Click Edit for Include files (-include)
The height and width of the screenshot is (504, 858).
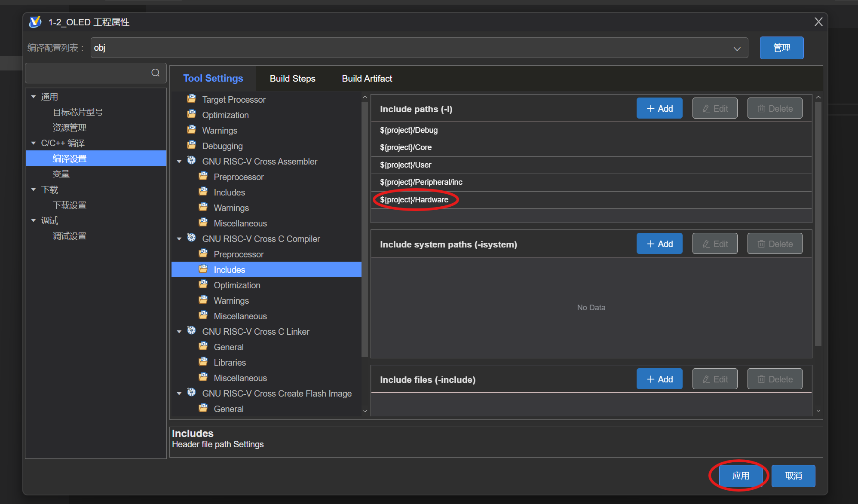coord(715,379)
